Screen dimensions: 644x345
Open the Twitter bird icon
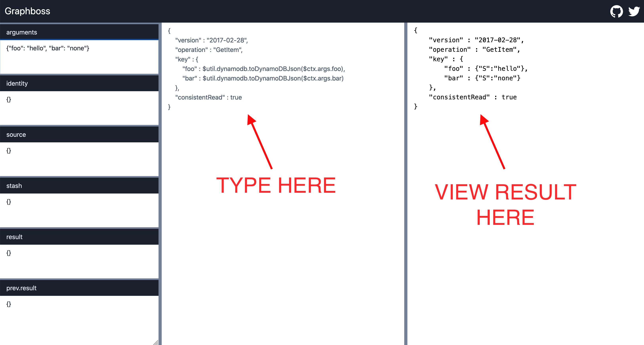[634, 11]
